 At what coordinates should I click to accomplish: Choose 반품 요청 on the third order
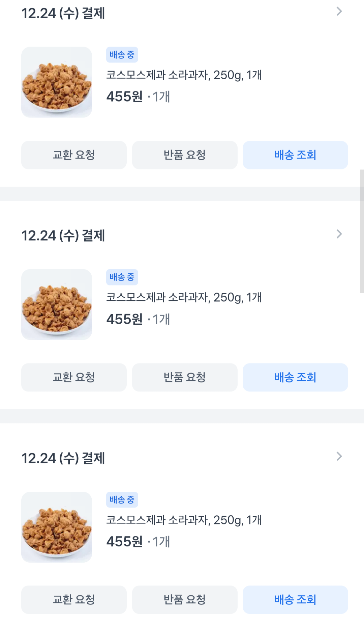click(185, 600)
